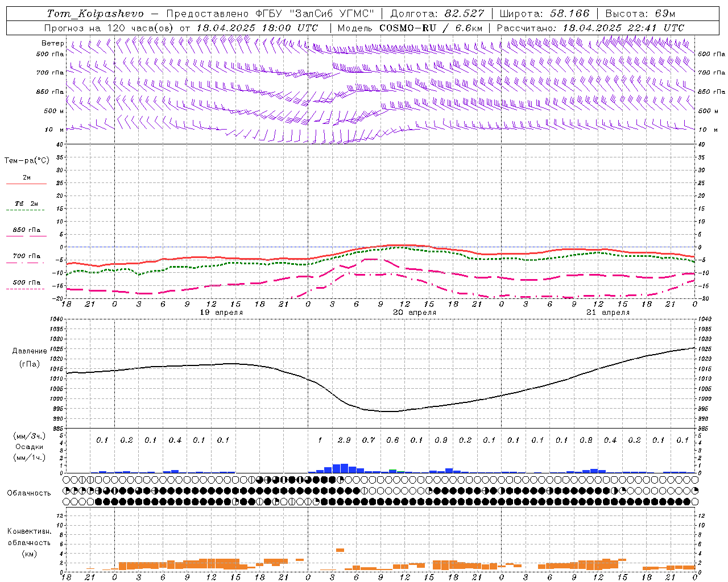Click the Облачность cloud cover label
This screenshot has width=728, height=582.
pos(29,493)
